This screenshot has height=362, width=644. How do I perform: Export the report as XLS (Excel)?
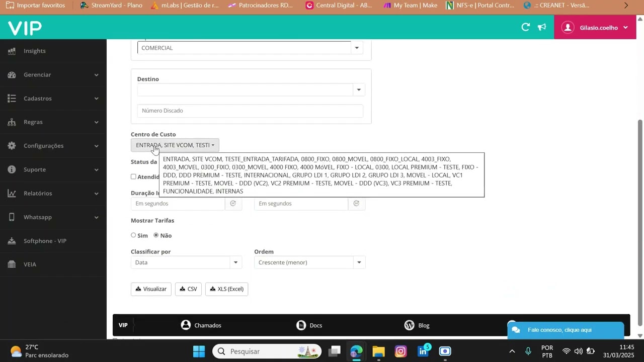pyautogui.click(x=226, y=289)
